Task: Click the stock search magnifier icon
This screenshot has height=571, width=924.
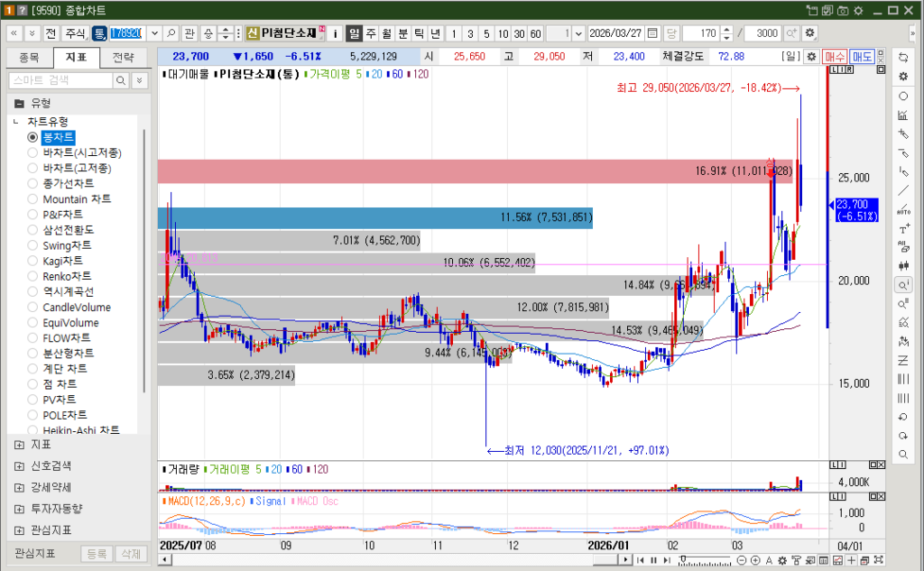Action: coord(171,33)
